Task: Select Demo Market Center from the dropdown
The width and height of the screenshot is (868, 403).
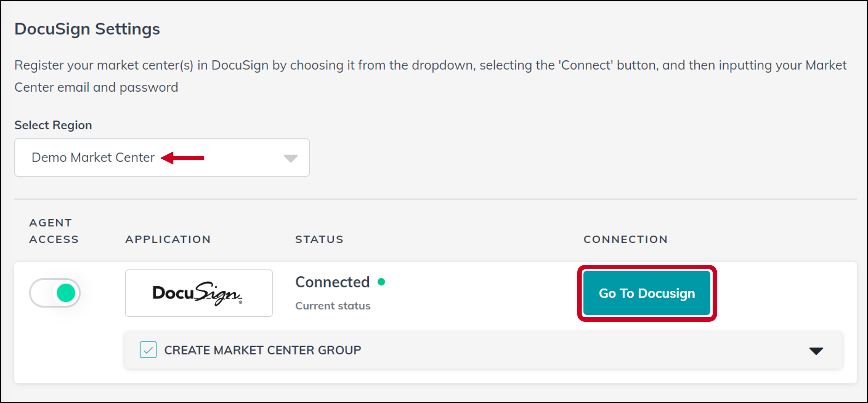Action: [93, 157]
